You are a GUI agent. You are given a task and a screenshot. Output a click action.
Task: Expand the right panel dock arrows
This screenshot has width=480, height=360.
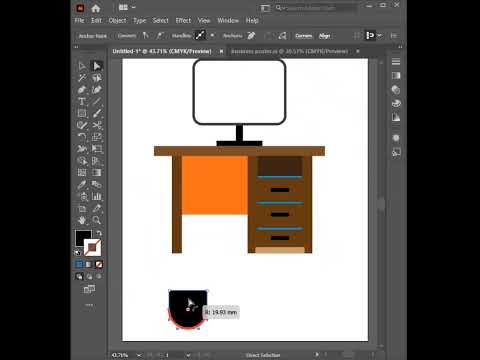pyautogui.click(x=400, y=47)
